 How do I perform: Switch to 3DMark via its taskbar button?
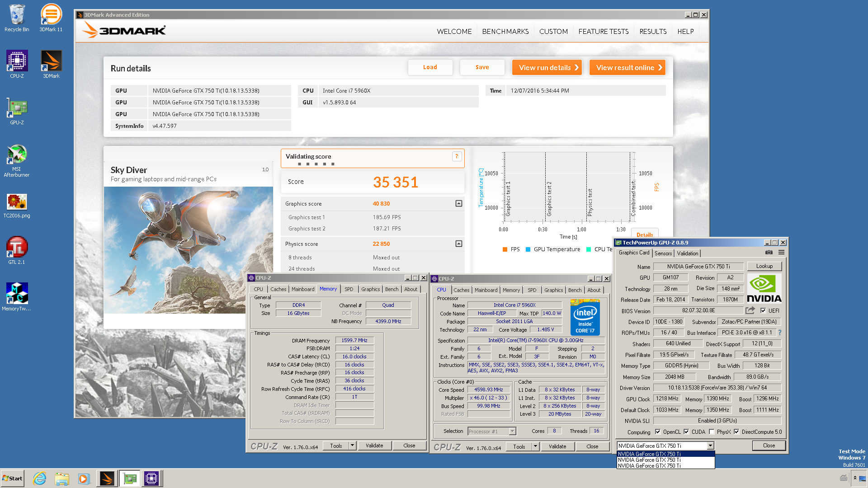tap(107, 479)
